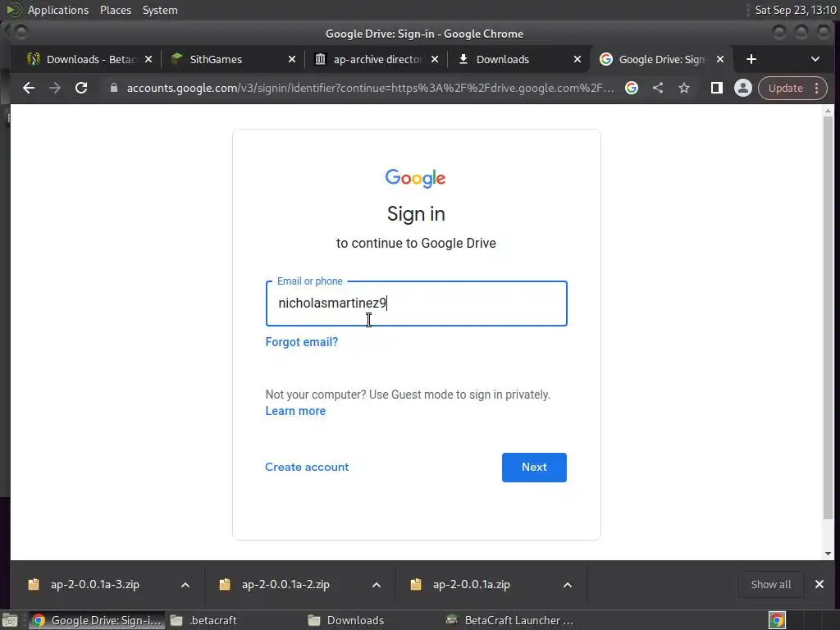Open the Applications menu
840x630 pixels.
(58, 10)
